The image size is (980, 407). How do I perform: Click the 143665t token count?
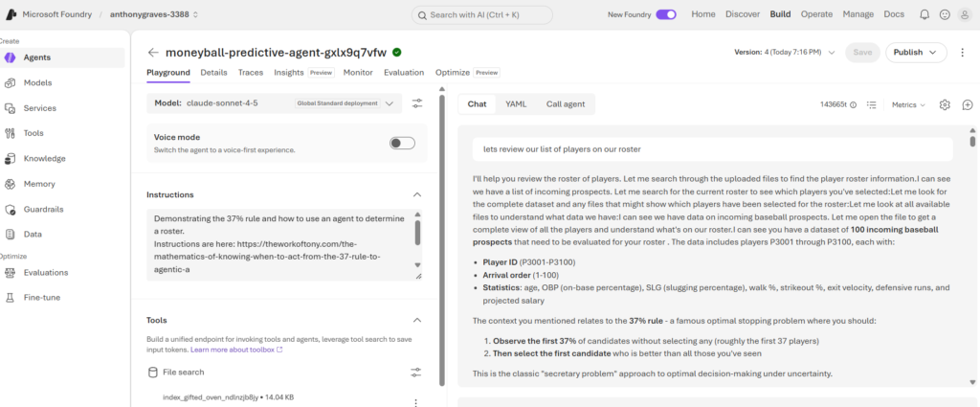click(834, 105)
